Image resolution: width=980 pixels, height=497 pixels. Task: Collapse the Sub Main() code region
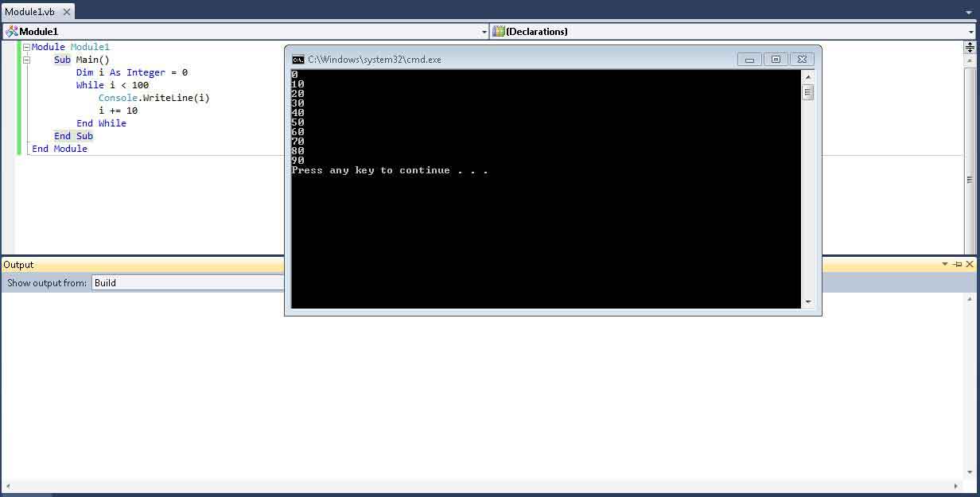26,60
